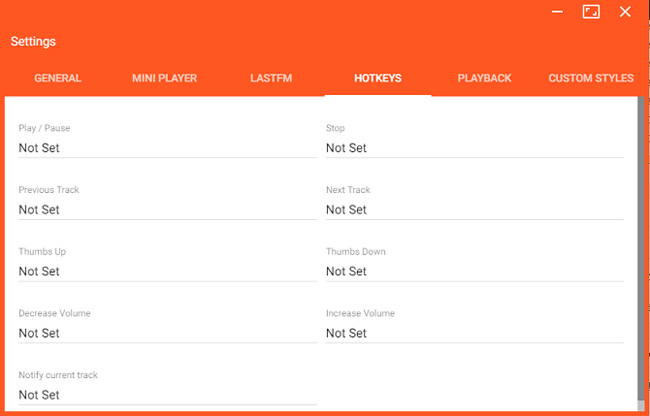This screenshot has height=416, width=650.
Task: Maximize the Settings window
Action: click(591, 12)
